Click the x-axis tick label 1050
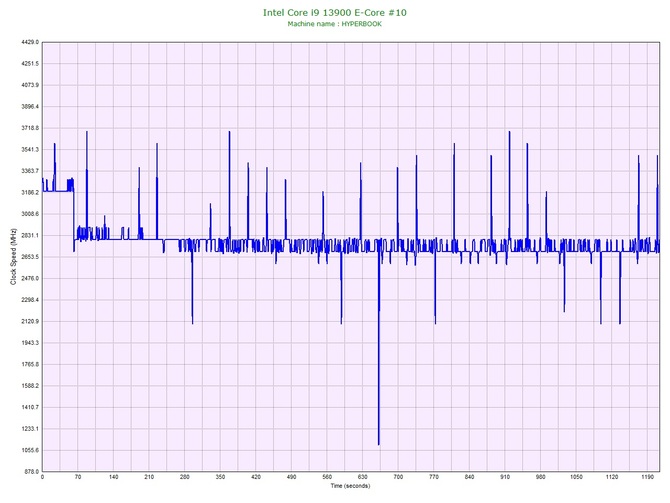The image size is (670, 503). point(576,477)
